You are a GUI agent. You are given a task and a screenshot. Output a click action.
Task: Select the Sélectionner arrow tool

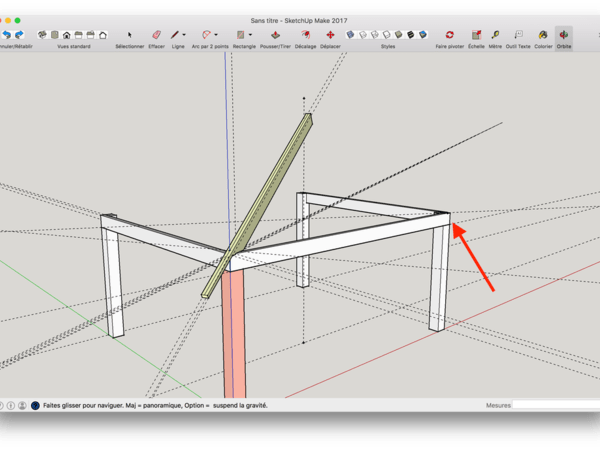(x=129, y=35)
